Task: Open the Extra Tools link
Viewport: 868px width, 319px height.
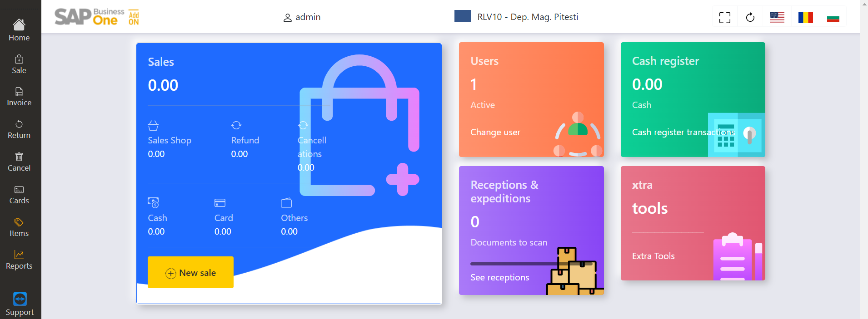Action: click(x=653, y=256)
